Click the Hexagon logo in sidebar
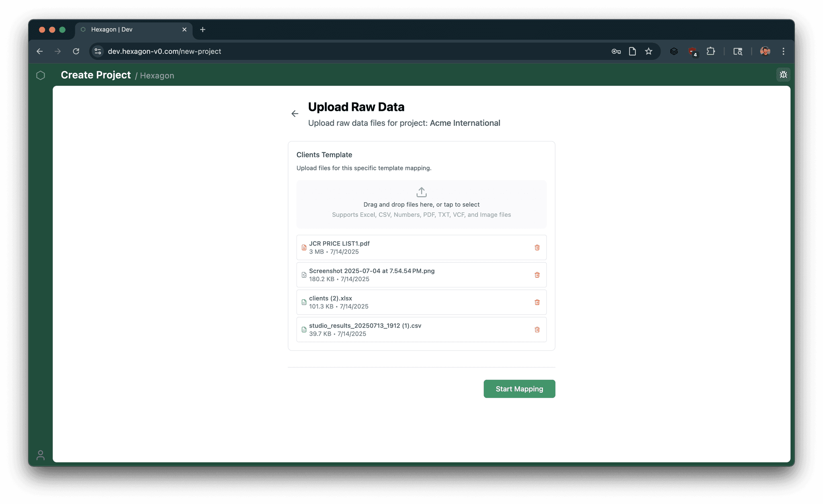Image resolution: width=823 pixels, height=504 pixels. (41, 75)
